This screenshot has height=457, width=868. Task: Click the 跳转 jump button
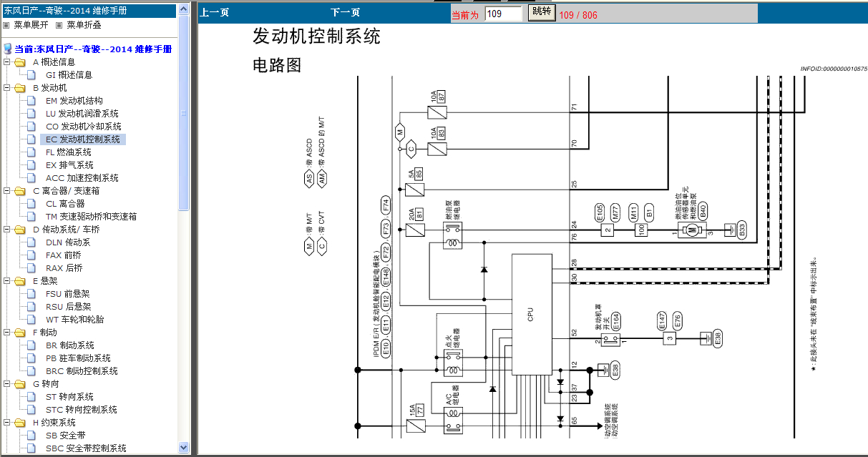[541, 12]
